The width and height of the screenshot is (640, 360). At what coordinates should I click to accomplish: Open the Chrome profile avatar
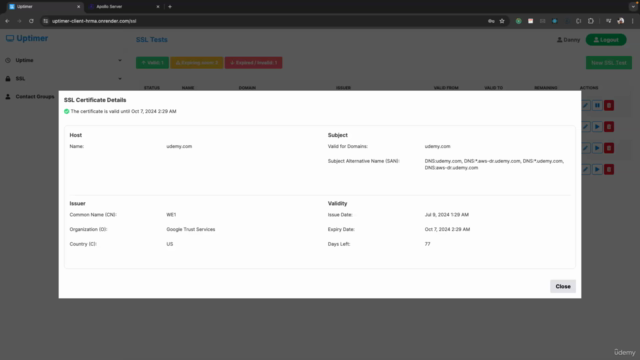tap(620, 21)
